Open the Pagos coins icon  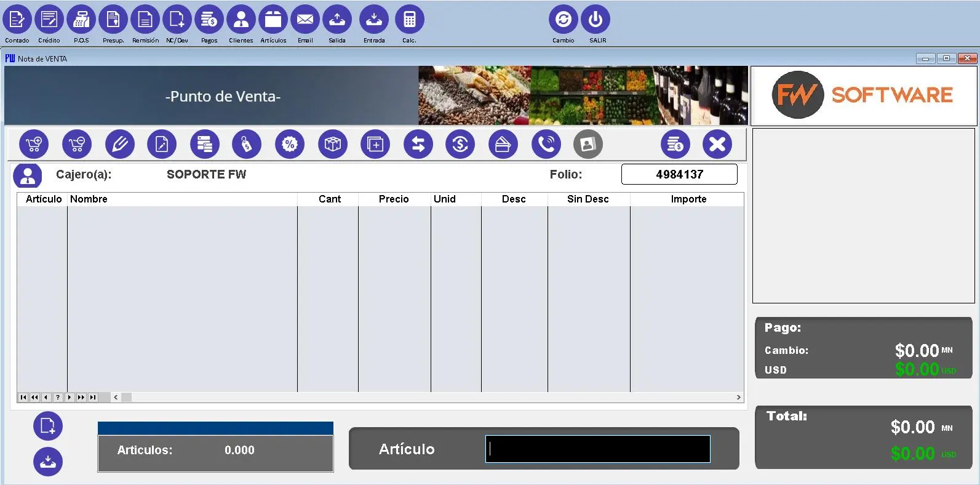(209, 20)
